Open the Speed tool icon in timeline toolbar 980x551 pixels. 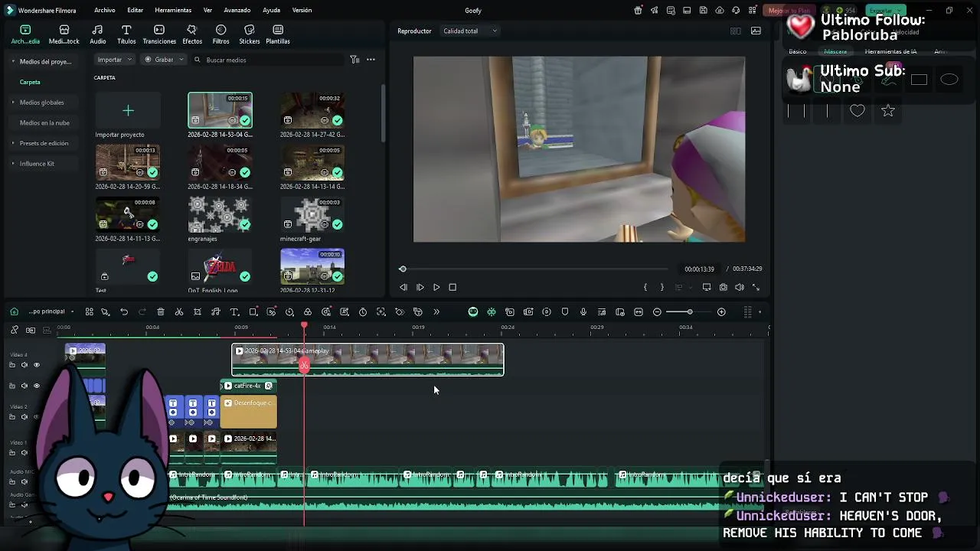pos(289,312)
